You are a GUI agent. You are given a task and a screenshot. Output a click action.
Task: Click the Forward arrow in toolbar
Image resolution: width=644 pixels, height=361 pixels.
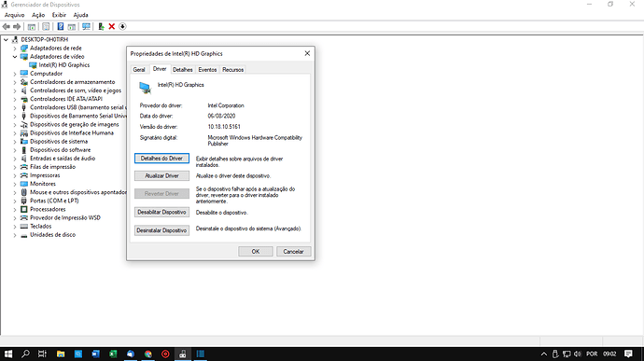pyautogui.click(x=17, y=27)
